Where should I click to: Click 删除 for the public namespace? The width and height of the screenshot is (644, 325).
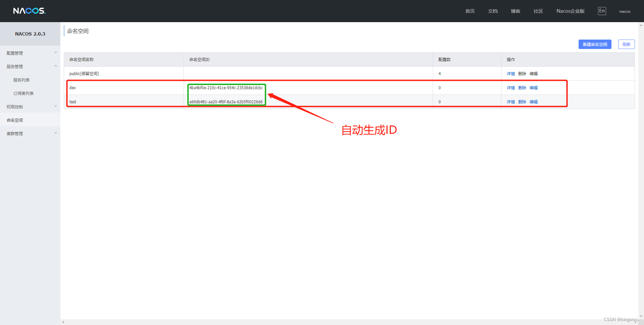coord(522,74)
